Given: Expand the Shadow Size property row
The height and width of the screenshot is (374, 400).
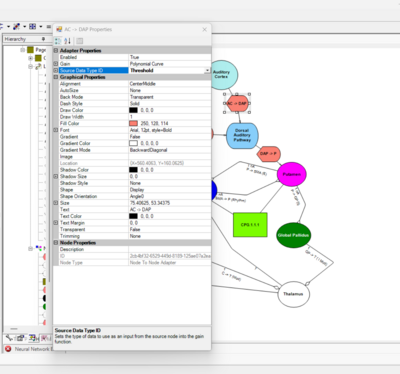Looking at the screenshot, I should (56, 176).
